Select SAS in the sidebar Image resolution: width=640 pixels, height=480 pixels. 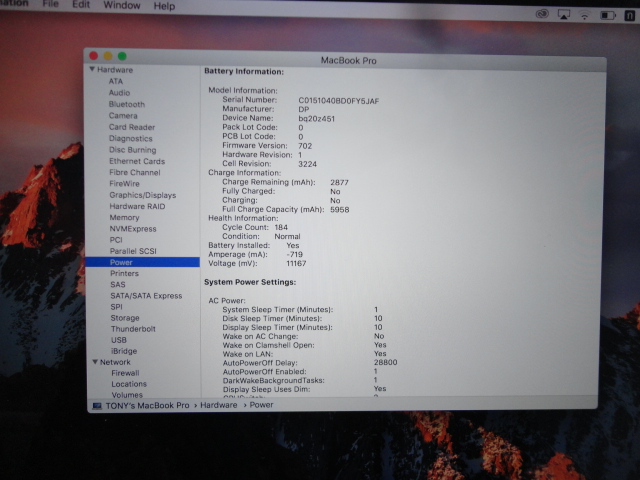click(118, 284)
